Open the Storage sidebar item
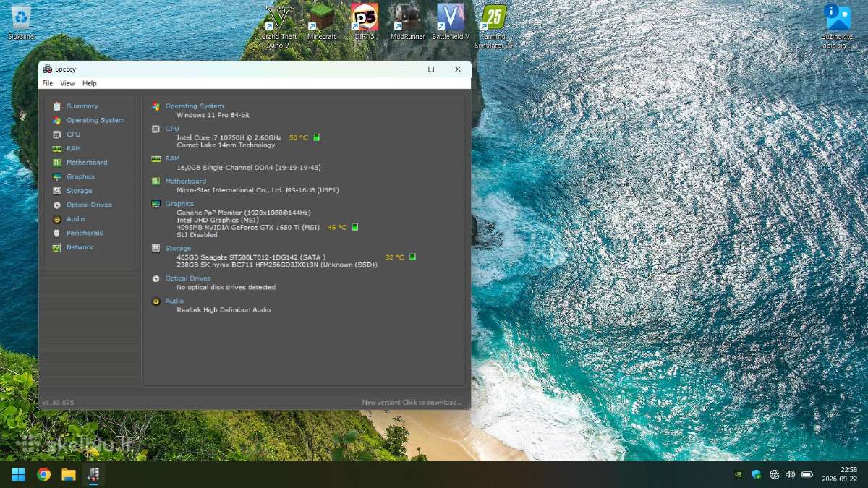 [79, 191]
